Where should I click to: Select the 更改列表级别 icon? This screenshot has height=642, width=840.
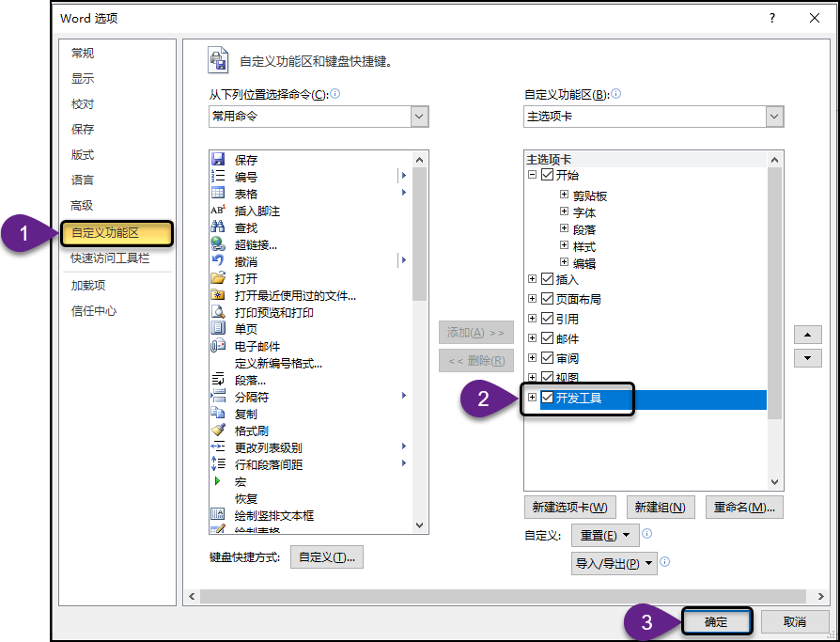[x=217, y=446]
